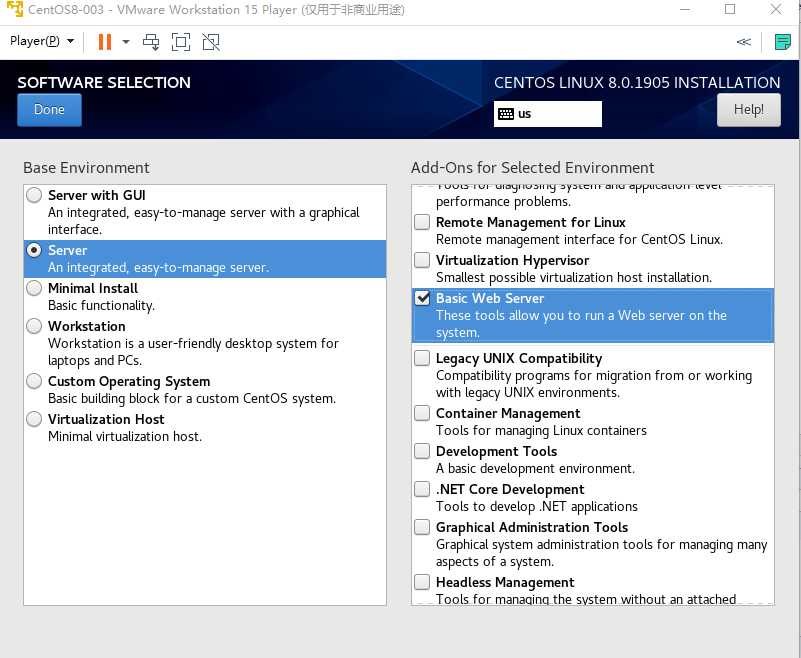Click 'A basic development environment.' text
The width and height of the screenshot is (801, 658).
(x=535, y=468)
